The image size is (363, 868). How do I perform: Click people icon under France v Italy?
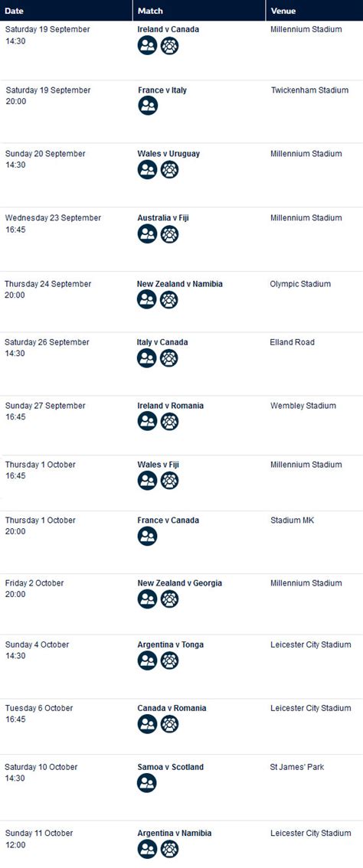[148, 105]
